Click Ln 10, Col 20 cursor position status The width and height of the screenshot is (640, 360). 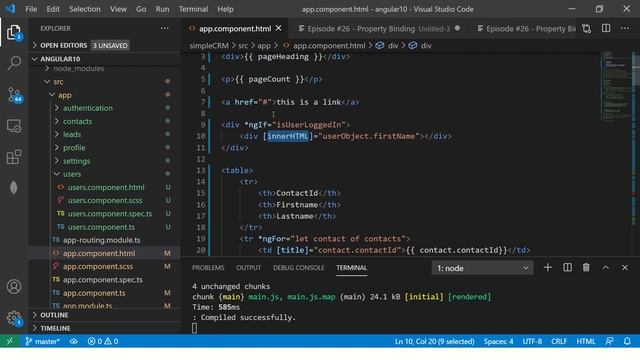pos(434,341)
